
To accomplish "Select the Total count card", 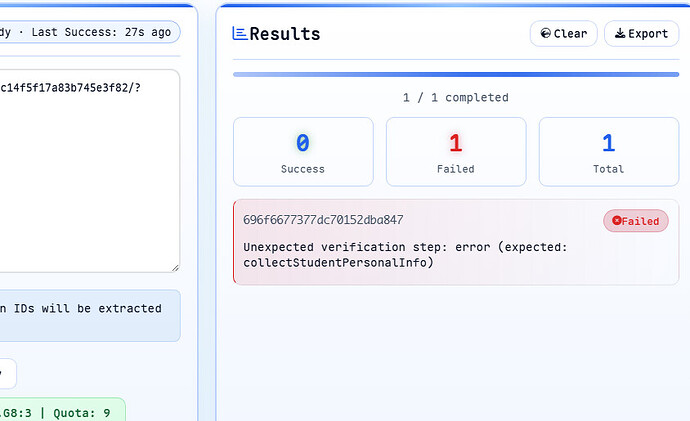I will [609, 152].
